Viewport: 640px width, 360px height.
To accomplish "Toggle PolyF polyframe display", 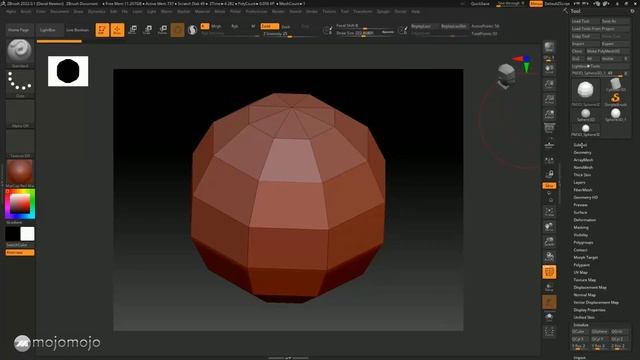I will pos(549,272).
